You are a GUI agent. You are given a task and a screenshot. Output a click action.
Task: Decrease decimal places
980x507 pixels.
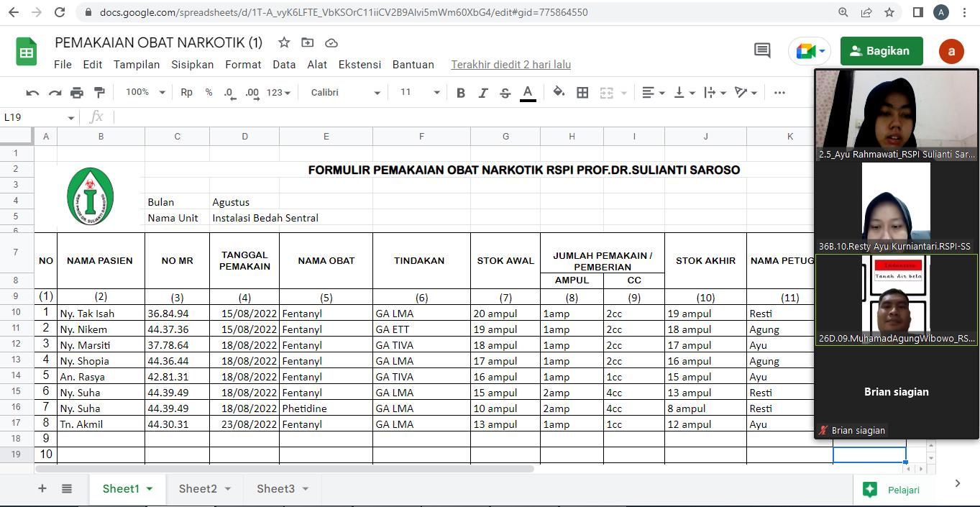pos(229,93)
